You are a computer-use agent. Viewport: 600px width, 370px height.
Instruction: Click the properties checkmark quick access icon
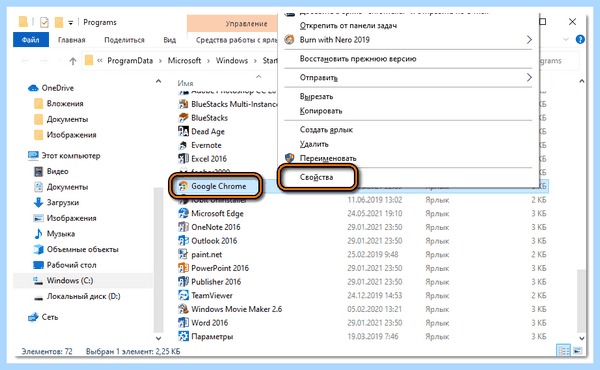tap(44, 23)
